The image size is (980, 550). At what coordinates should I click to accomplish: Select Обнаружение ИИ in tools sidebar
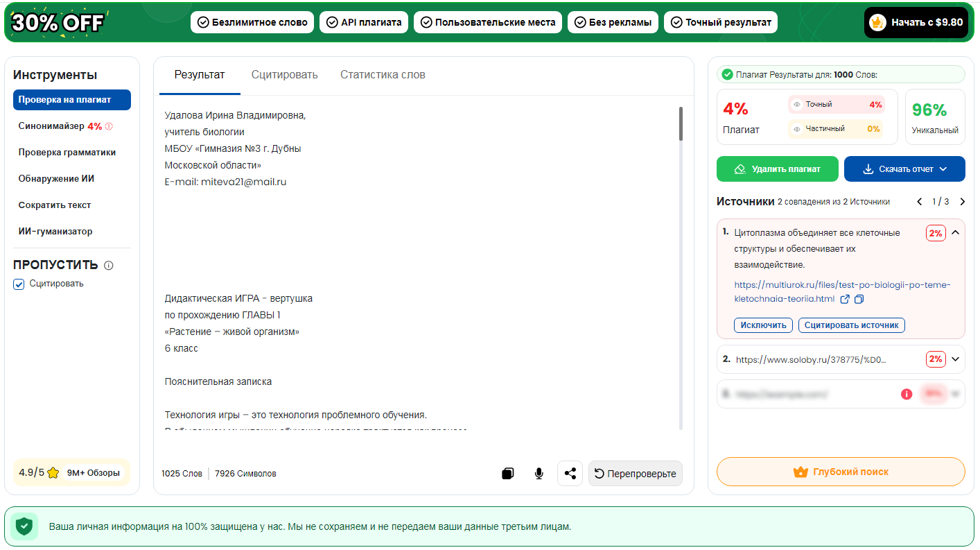[x=56, y=179]
